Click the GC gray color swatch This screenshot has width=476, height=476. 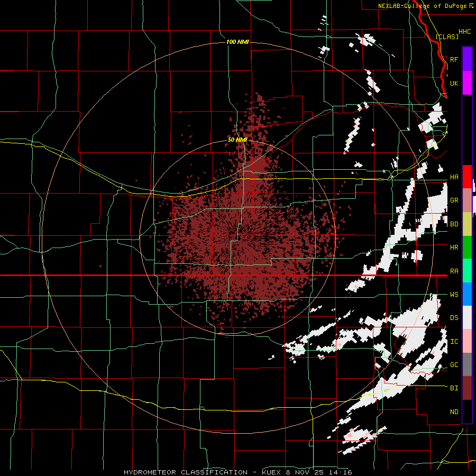pyautogui.click(x=467, y=364)
